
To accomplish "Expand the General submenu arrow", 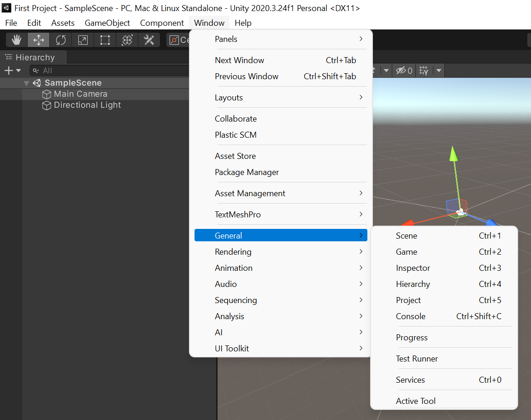I will coord(362,235).
